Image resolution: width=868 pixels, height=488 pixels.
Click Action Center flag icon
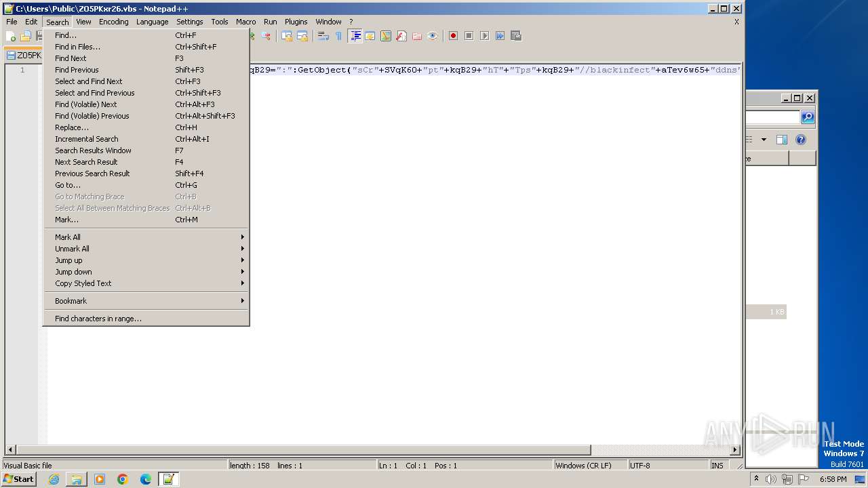[804, 479]
